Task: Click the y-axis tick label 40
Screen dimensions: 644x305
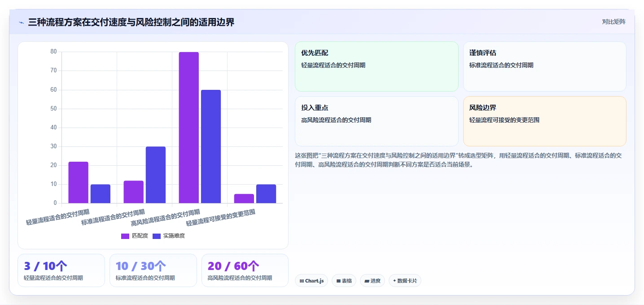Action: coord(53,128)
